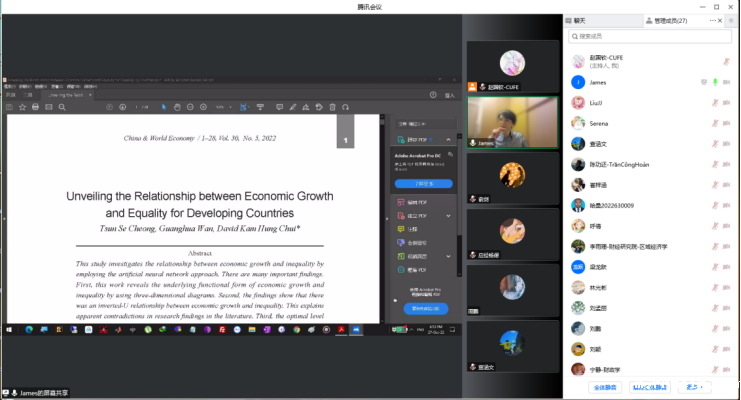The height and width of the screenshot is (400, 741).
Task: Expand the more options dropdown at bottom
Action: point(696,386)
